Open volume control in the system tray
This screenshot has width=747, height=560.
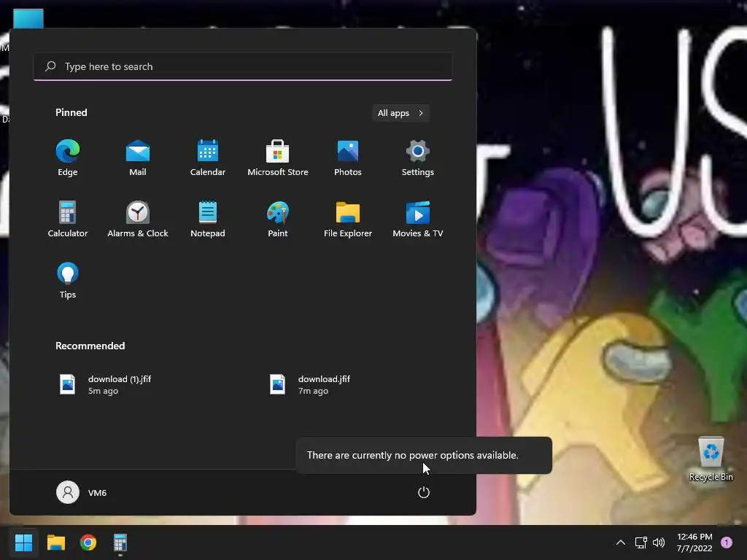click(659, 542)
